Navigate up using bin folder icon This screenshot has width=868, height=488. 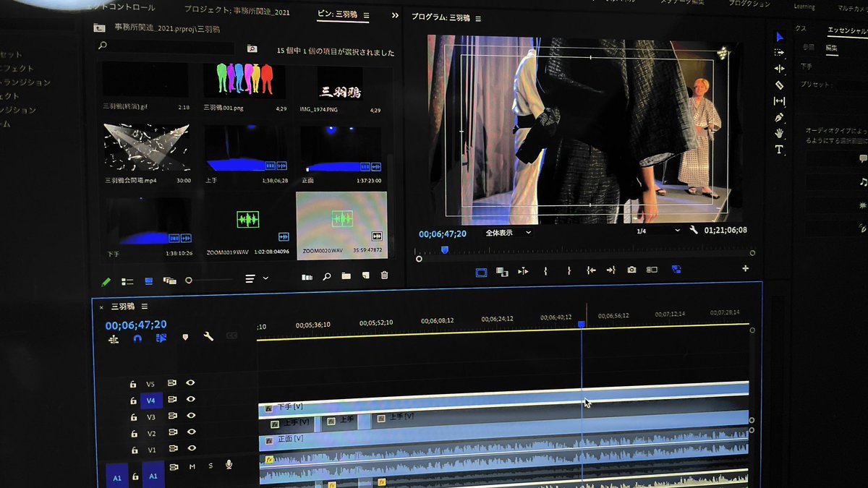tap(100, 28)
